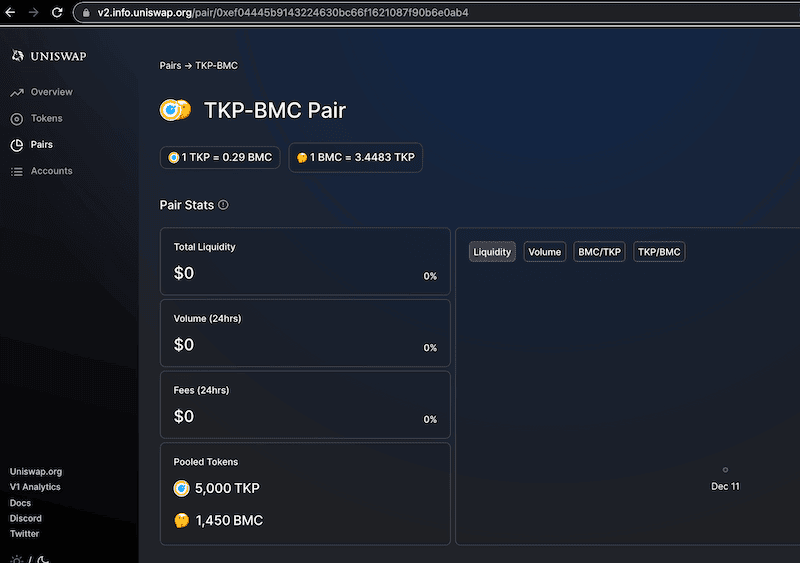800x563 pixels.
Task: Click the Tokens circle icon
Action: point(17,119)
